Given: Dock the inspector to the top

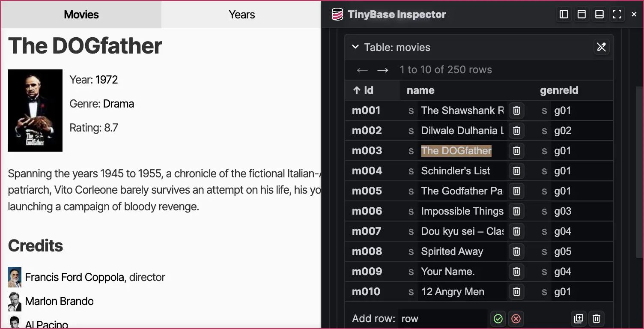Looking at the screenshot, I should (x=581, y=14).
